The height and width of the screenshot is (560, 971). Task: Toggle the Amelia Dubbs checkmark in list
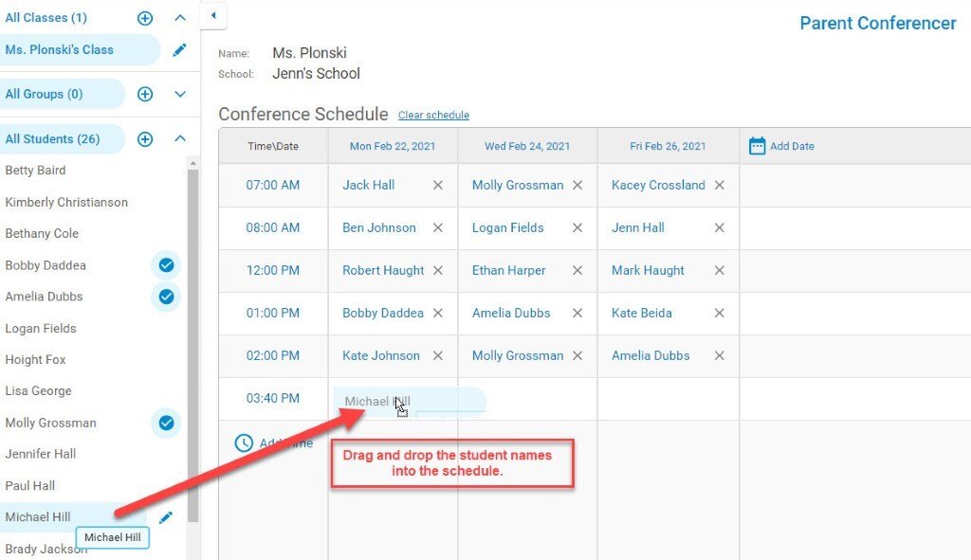tap(166, 297)
